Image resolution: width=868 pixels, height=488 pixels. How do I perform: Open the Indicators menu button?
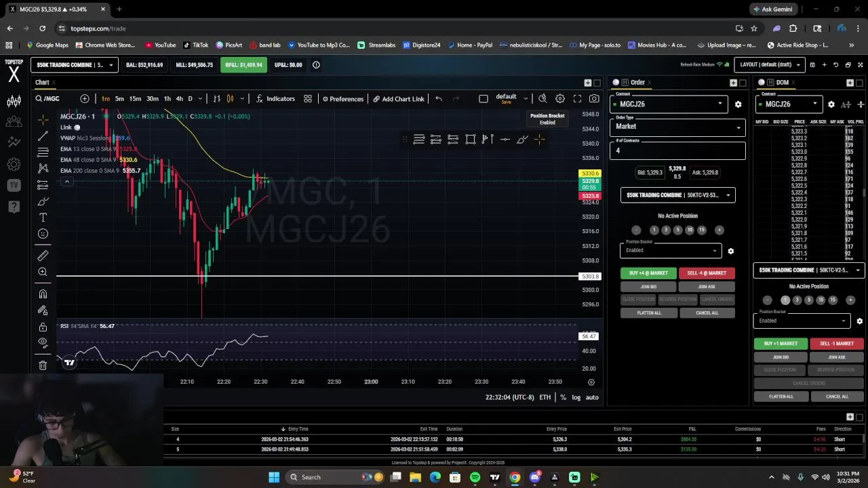(275, 99)
